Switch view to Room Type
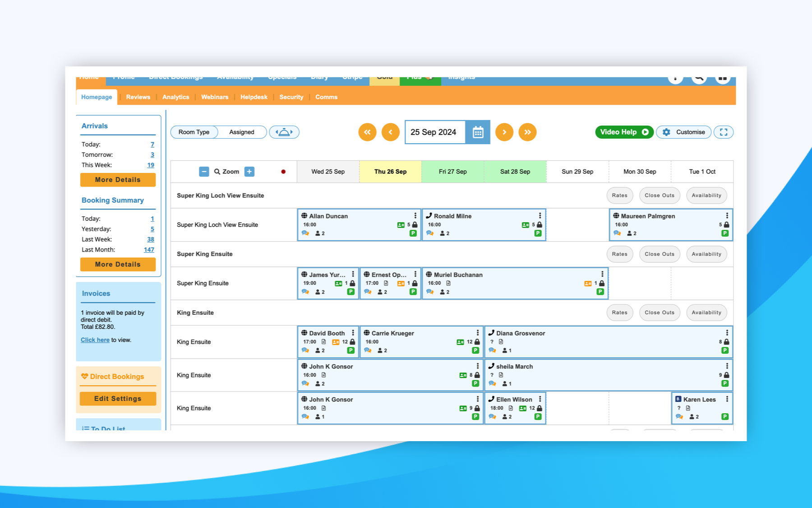The width and height of the screenshot is (812, 508). click(x=194, y=132)
